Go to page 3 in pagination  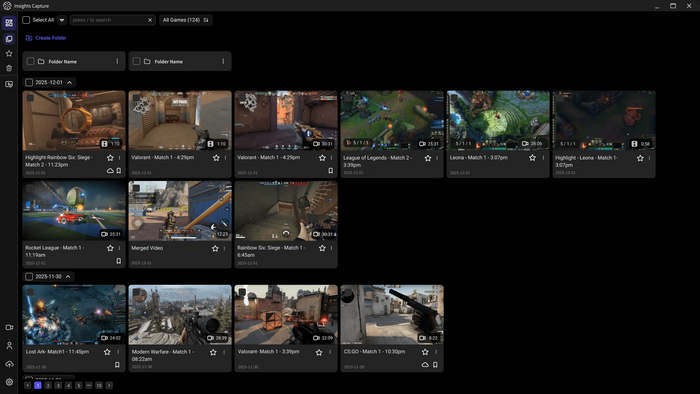click(x=58, y=385)
